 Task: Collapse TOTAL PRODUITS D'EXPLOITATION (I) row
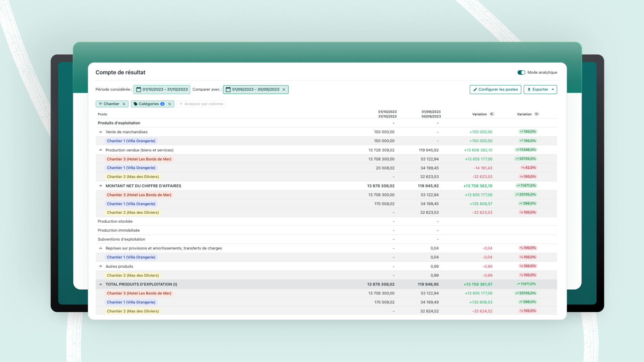[101, 284]
